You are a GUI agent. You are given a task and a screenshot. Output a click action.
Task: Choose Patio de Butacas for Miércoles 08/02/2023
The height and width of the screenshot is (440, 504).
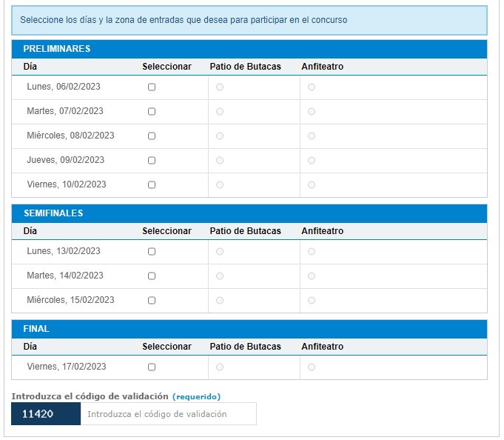[220, 136]
